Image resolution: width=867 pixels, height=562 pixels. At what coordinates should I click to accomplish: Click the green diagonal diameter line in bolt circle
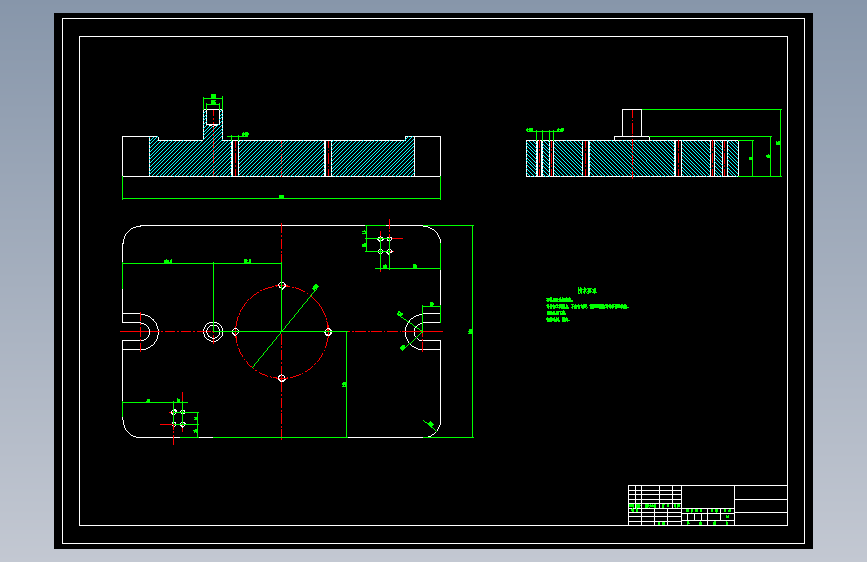point(283,328)
